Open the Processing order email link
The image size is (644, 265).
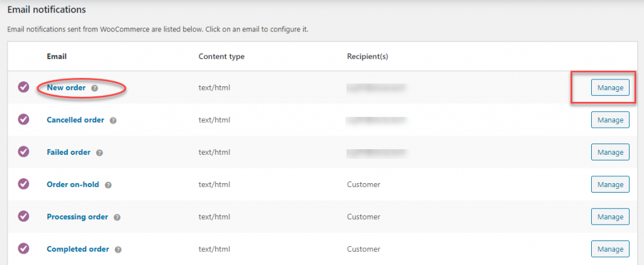tap(77, 217)
